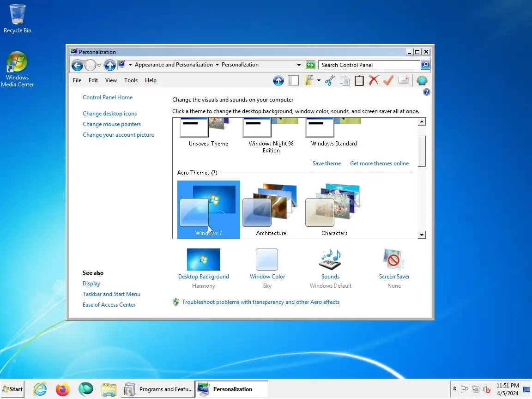Click the Up arrow beside the address bar
Viewport: 532px width, 399px height.
110,65
